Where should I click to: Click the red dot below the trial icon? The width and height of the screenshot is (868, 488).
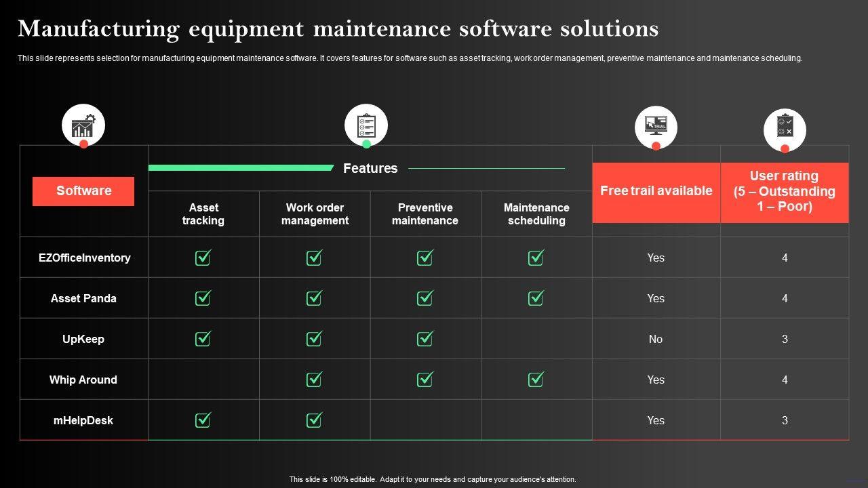click(x=656, y=146)
